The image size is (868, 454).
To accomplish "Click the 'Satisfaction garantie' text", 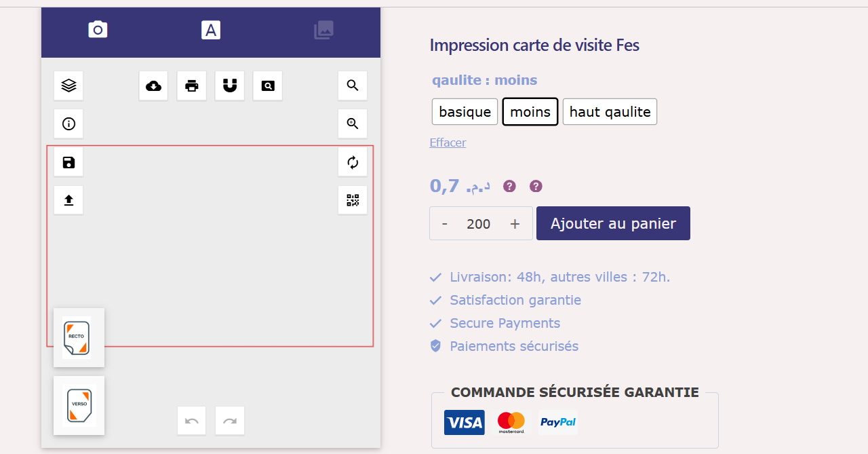I will click(515, 300).
